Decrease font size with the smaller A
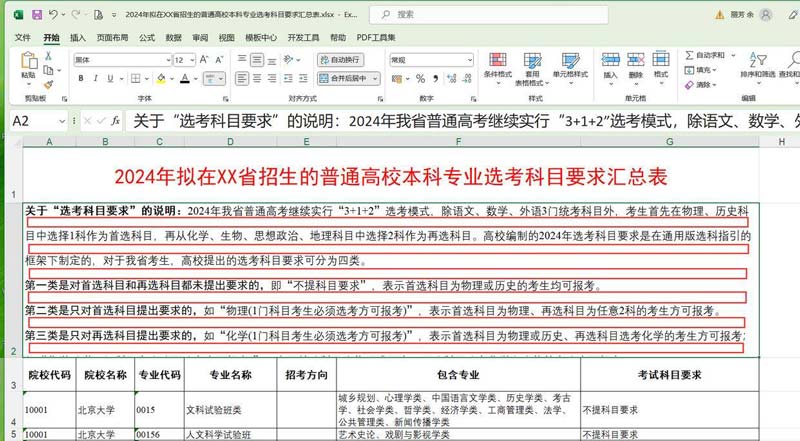 tap(219, 60)
